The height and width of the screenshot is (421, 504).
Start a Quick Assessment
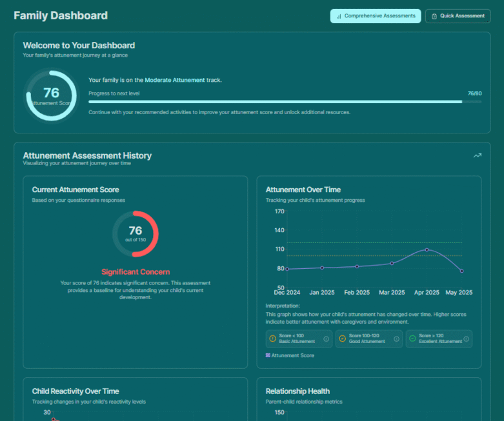pos(458,16)
